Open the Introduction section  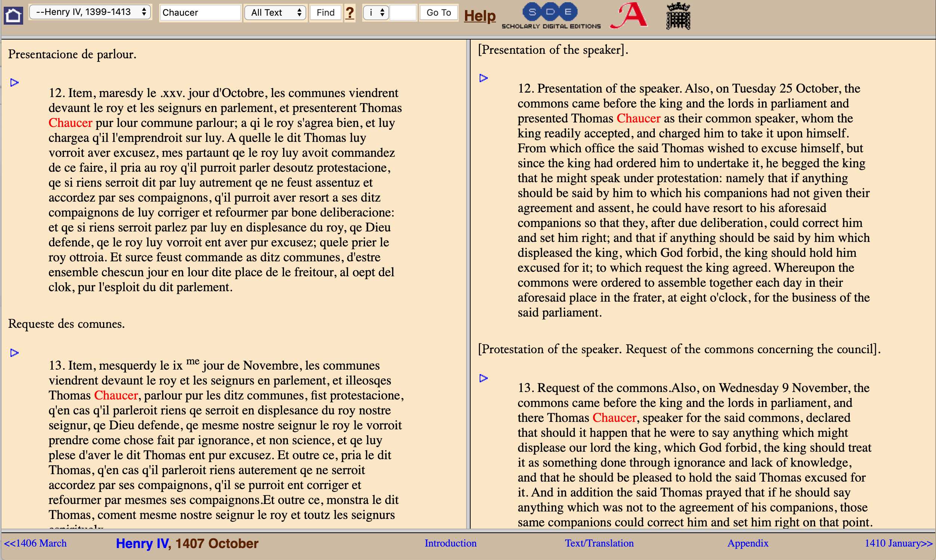450,543
